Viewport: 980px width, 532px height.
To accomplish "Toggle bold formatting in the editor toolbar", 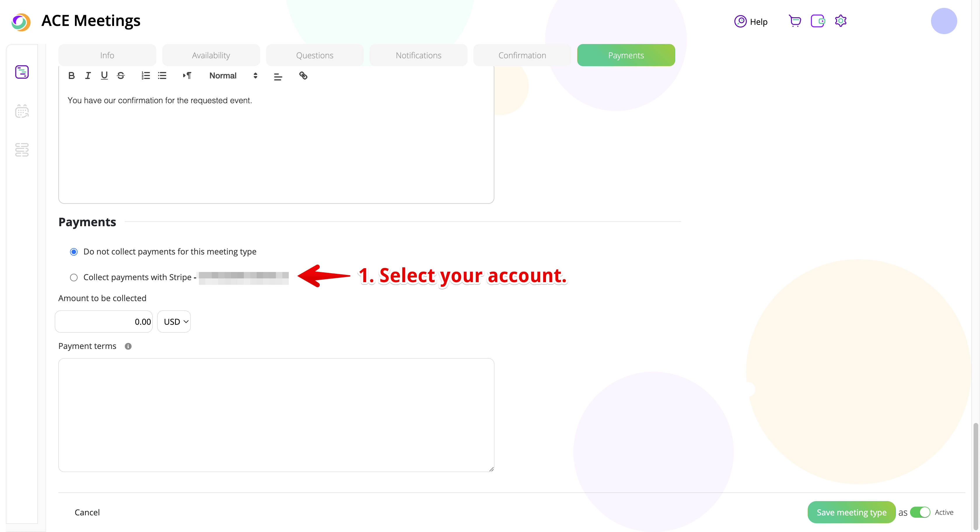I will click(71, 76).
